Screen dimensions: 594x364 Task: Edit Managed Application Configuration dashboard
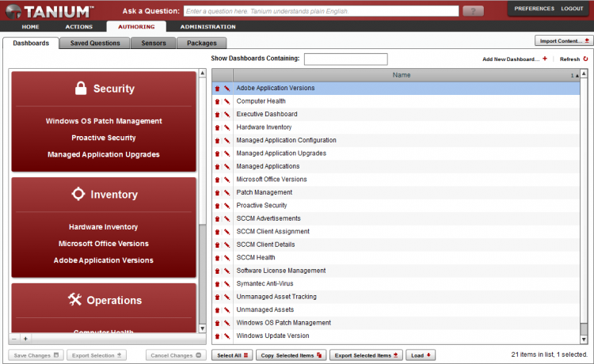pos(227,140)
